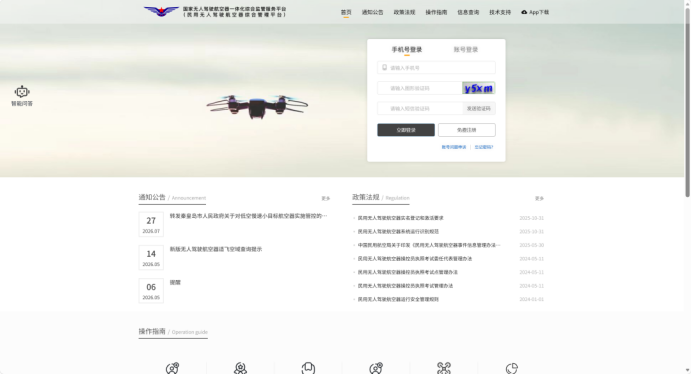Refresh the y5xm captcha image
692x375 pixels.
[x=478, y=88]
